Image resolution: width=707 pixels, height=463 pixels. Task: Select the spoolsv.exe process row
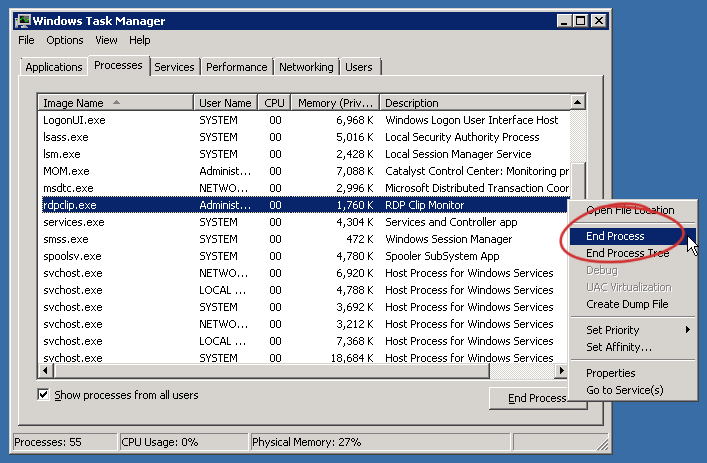click(304, 256)
